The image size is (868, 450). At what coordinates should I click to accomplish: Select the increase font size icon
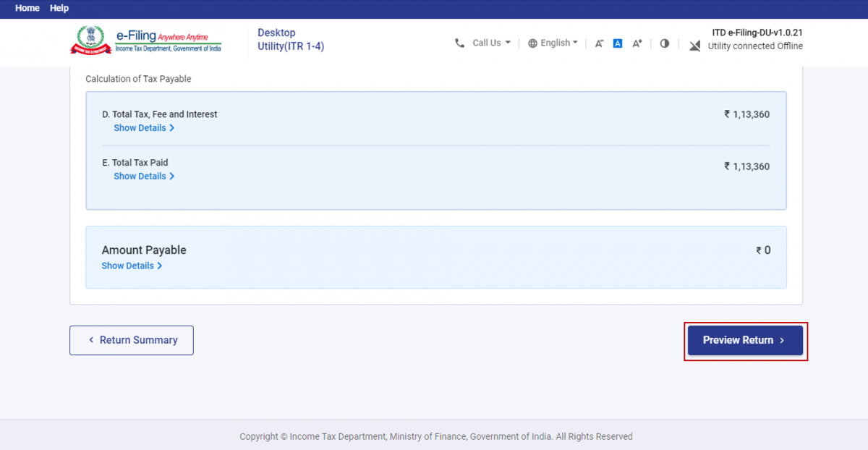click(636, 43)
